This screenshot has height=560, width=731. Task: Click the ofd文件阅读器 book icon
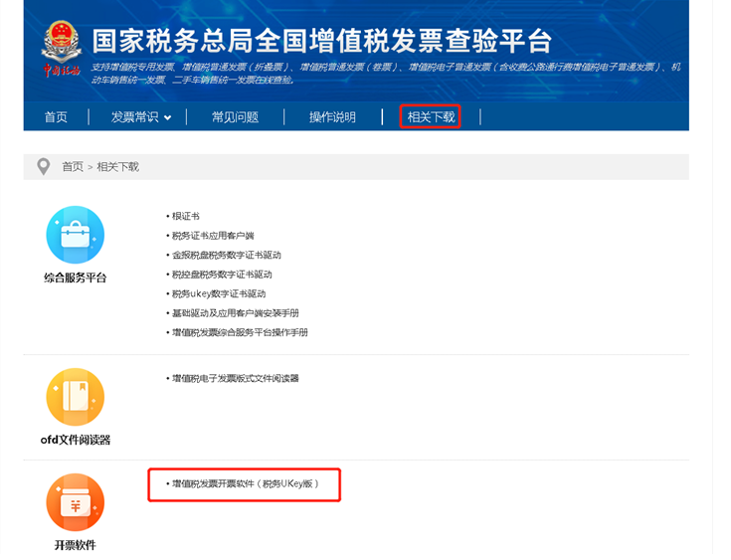[x=75, y=397]
